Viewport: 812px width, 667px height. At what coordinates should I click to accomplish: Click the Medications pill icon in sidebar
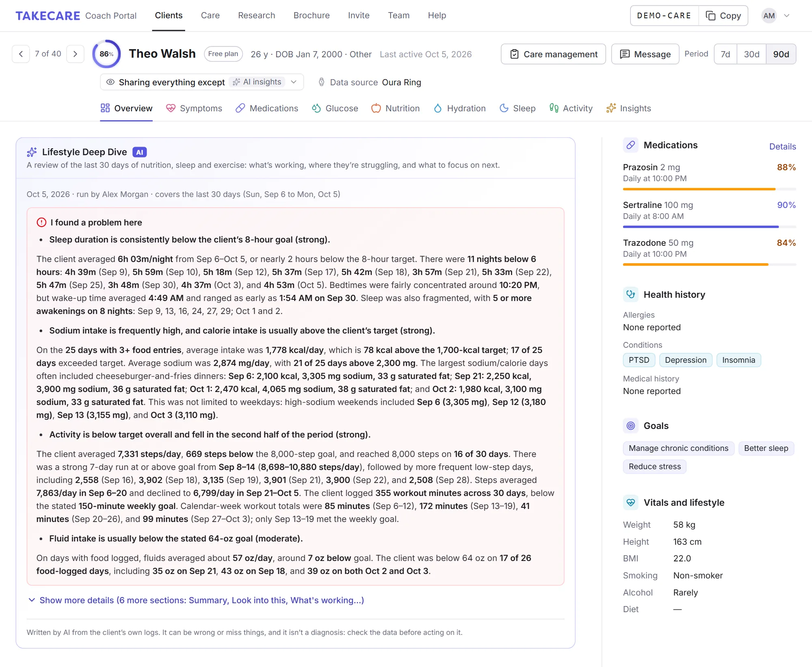631,145
